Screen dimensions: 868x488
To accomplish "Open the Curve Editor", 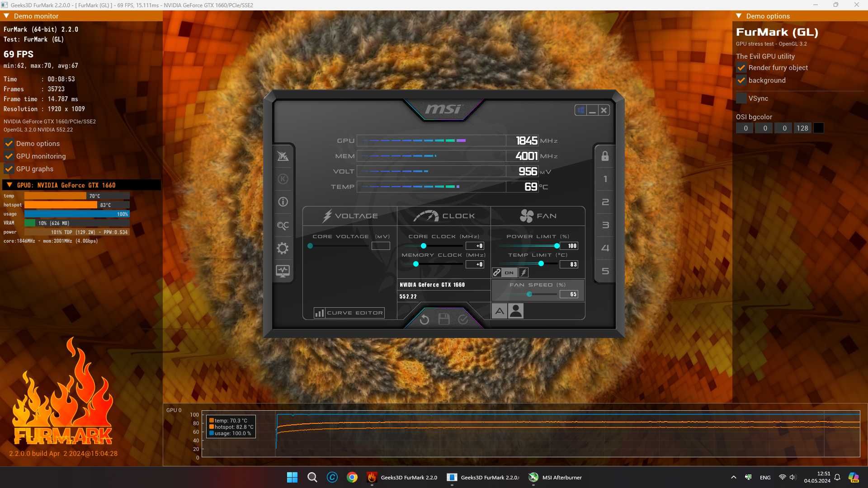I will point(349,313).
